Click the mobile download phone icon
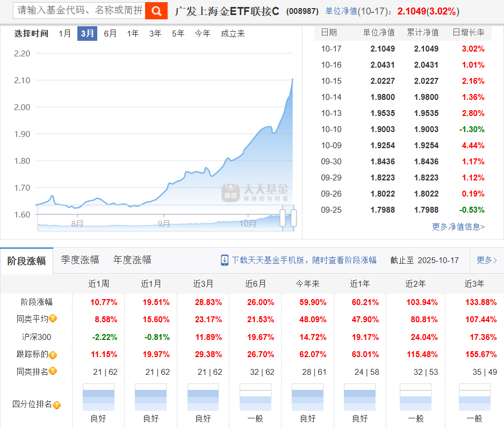Image resolution: width=504 pixels, height=428 pixels. click(x=225, y=260)
